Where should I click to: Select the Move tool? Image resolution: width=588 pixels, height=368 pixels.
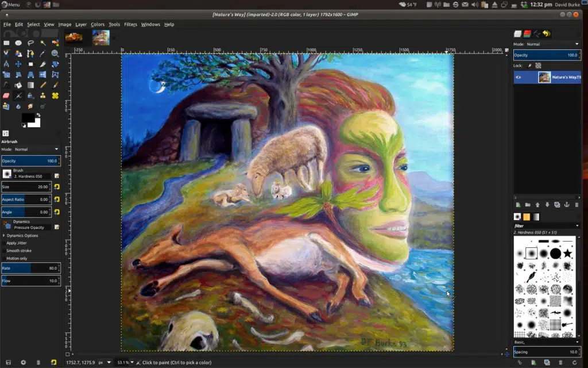18,64
